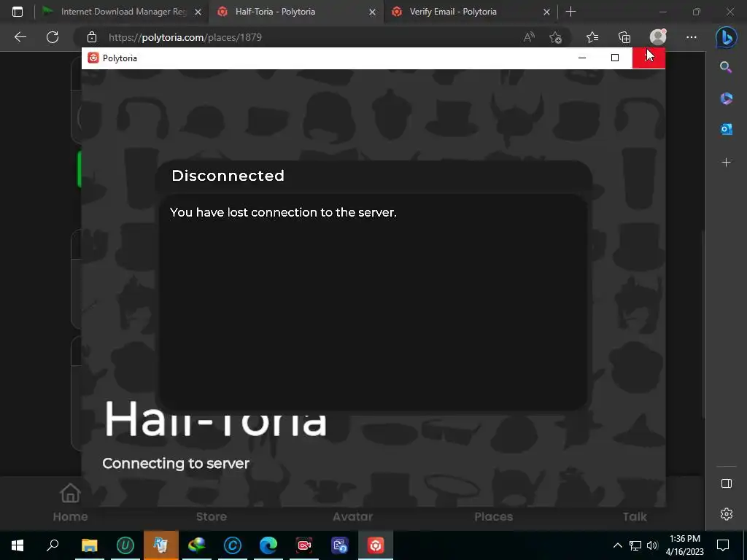Open the Bing chat sidebar button

[x=726, y=37]
